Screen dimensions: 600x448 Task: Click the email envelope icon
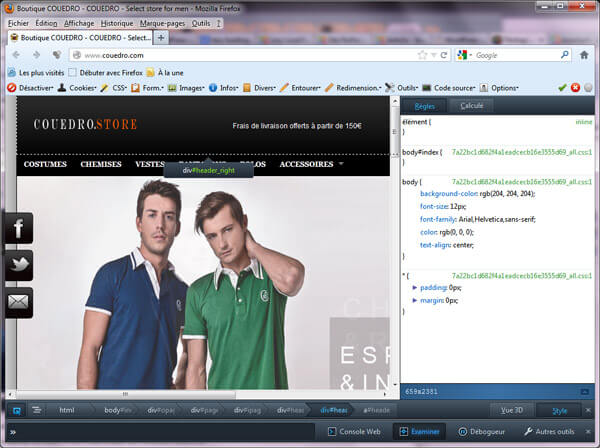pyautogui.click(x=18, y=302)
